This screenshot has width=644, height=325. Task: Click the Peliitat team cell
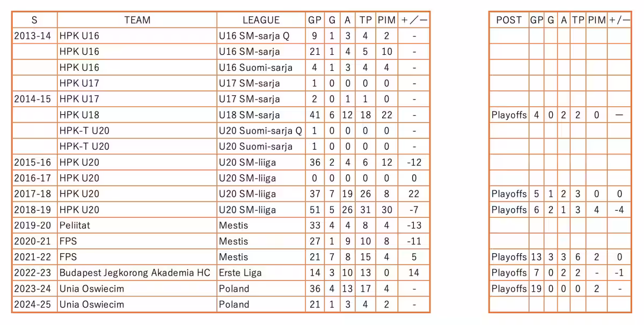pyautogui.click(x=75, y=226)
